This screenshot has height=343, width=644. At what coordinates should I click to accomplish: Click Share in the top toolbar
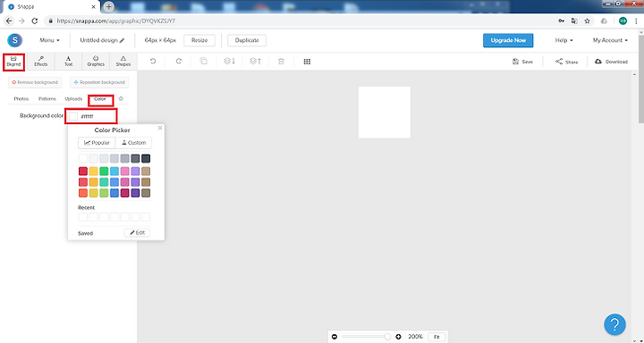566,62
